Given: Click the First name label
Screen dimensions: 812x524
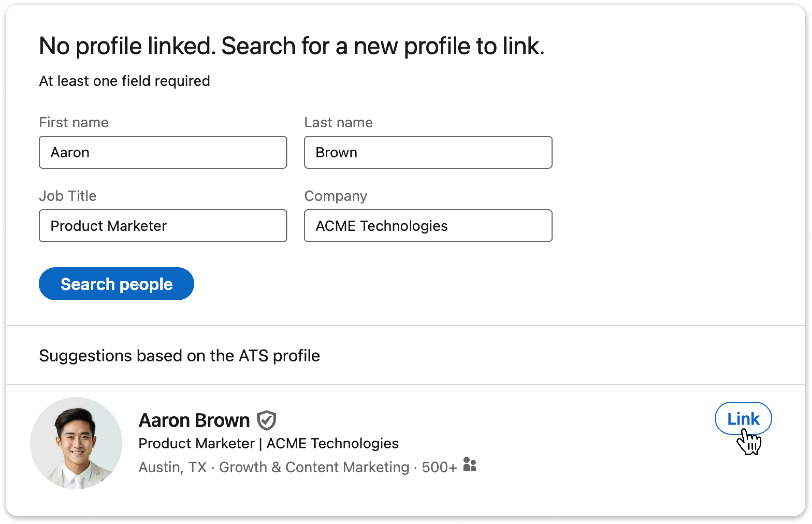Looking at the screenshot, I should point(74,122).
